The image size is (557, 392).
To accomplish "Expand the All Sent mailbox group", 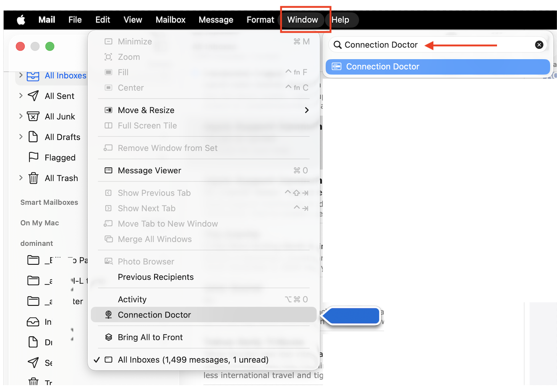I will [21, 96].
